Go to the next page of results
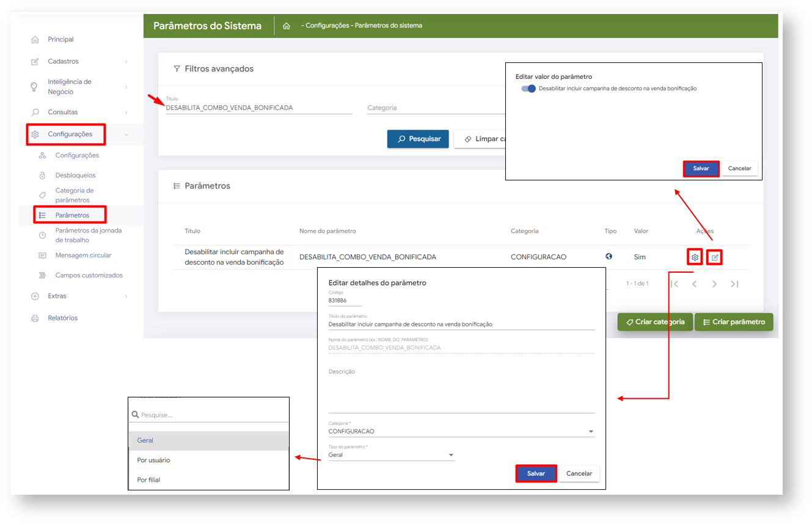Viewport: 812px width, 524px height. [x=714, y=284]
